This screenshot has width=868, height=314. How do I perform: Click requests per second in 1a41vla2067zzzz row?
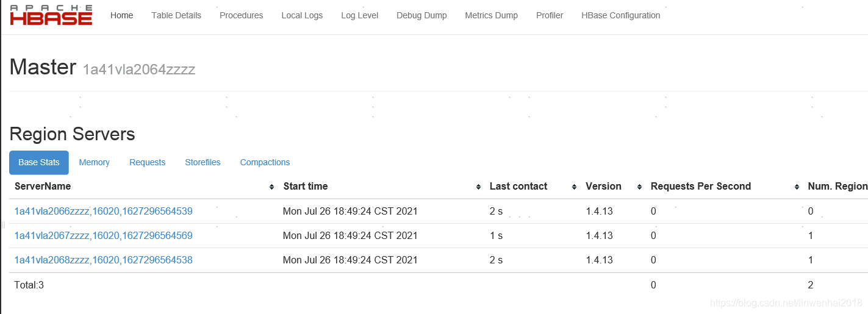[653, 235]
